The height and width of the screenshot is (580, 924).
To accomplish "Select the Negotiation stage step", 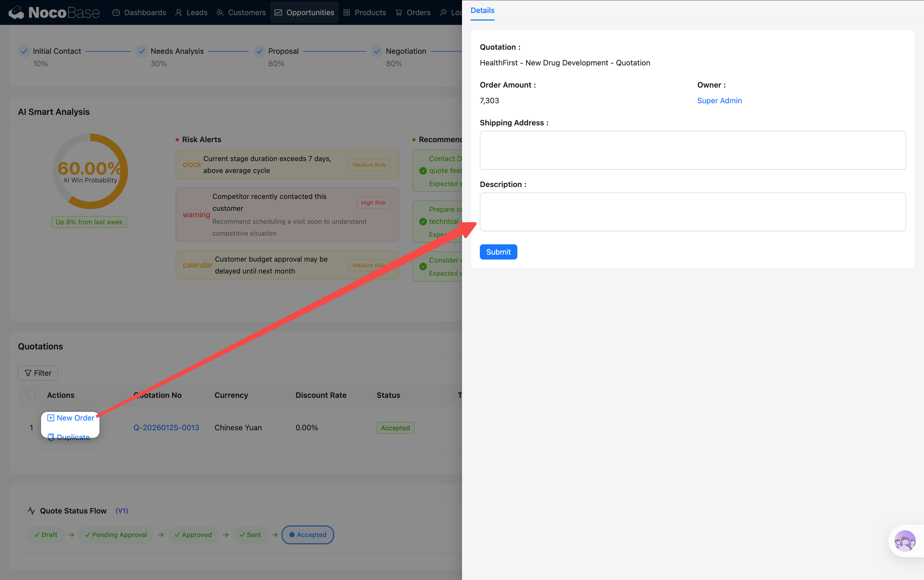I will coord(406,51).
